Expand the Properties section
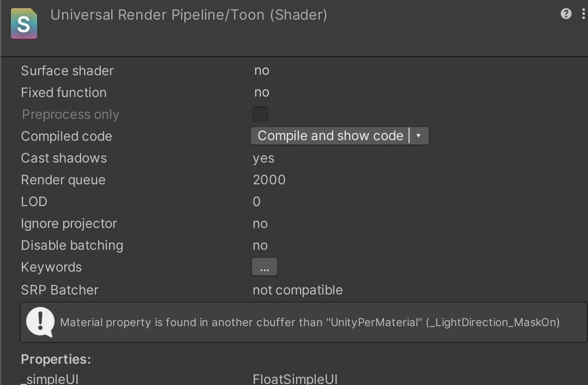Screen dimensions: 588x385 (x=56, y=359)
